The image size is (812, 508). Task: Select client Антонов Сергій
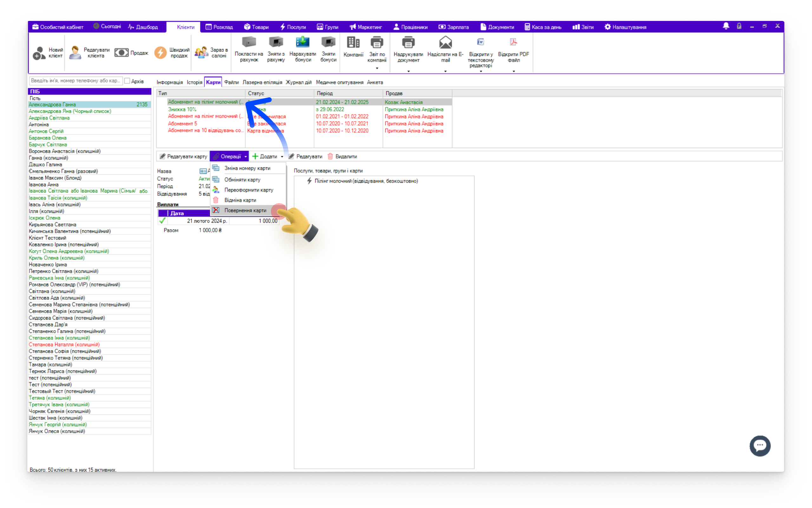pyautogui.click(x=89, y=131)
